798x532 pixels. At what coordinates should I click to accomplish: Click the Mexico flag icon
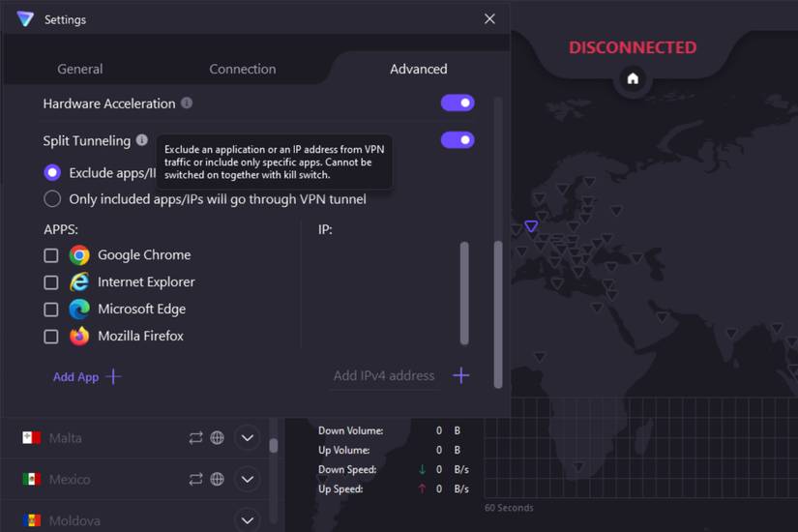click(x=32, y=479)
